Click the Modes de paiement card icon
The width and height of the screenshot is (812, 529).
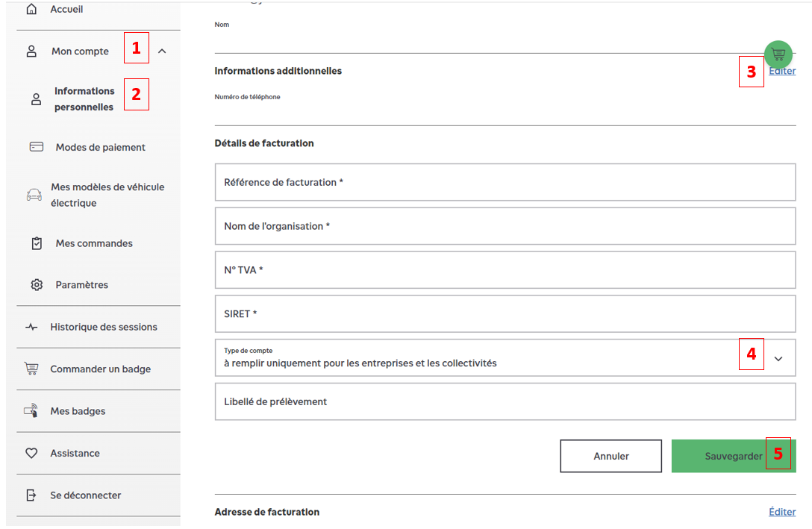click(37, 147)
